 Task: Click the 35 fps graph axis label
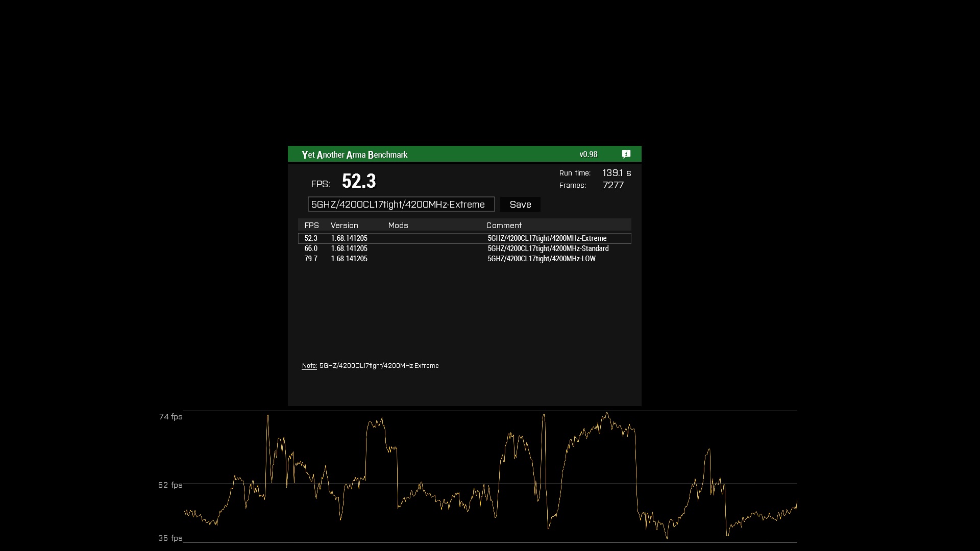(170, 538)
